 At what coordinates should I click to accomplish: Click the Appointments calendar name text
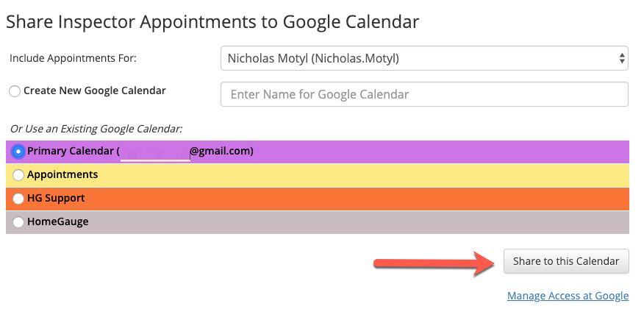62,175
